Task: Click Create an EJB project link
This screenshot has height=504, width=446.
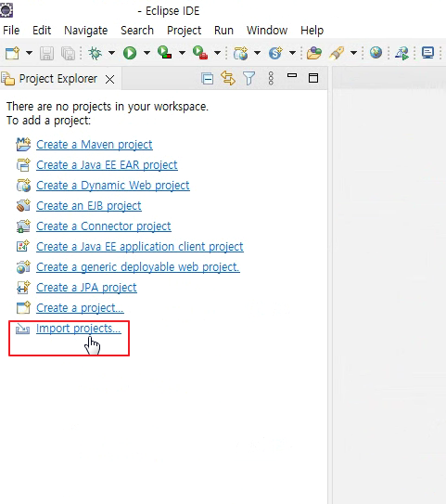Action: pos(89,206)
